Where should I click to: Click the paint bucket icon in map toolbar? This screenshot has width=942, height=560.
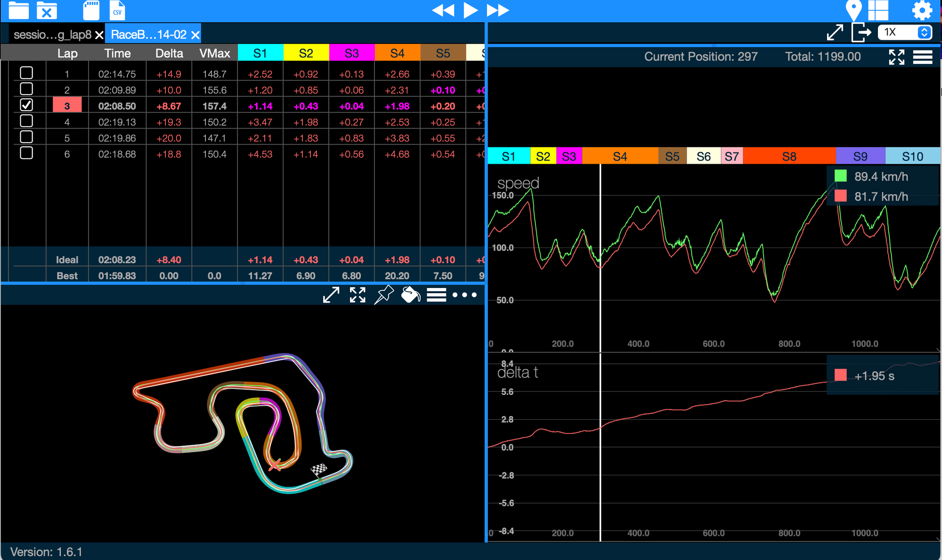click(x=410, y=295)
